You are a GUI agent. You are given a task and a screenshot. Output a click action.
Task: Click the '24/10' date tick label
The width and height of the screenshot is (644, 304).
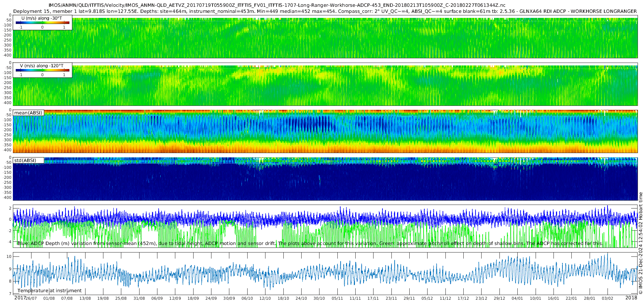(301, 299)
